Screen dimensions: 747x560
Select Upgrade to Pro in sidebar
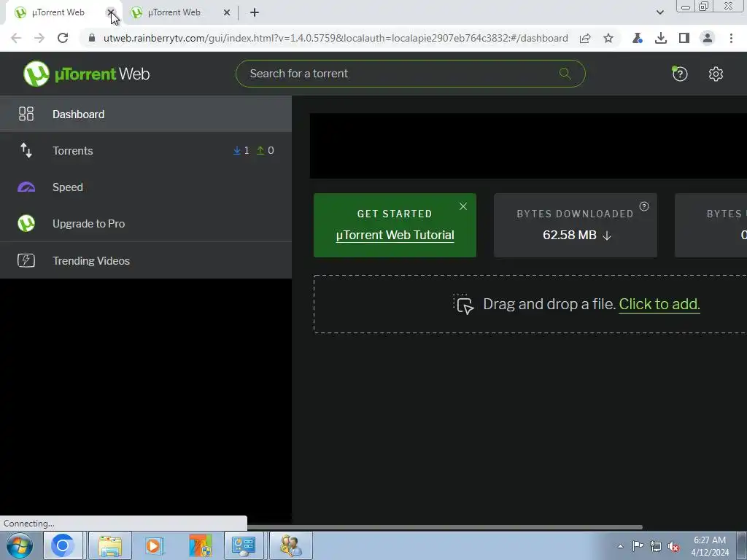pyautogui.click(x=145, y=223)
